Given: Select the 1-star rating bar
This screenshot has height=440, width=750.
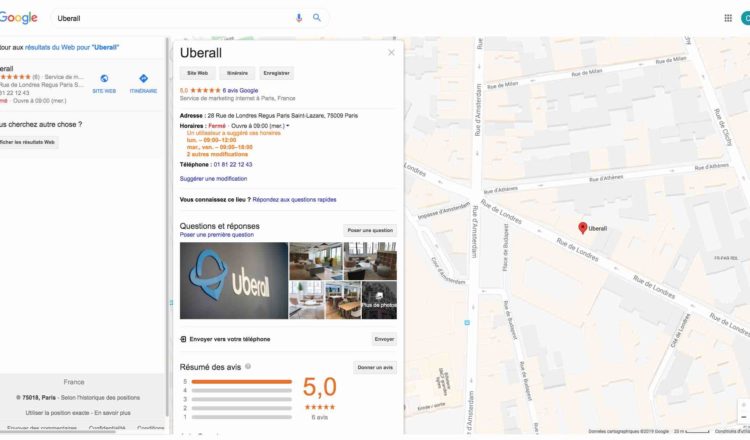Looking at the screenshot, I should click(242, 417).
